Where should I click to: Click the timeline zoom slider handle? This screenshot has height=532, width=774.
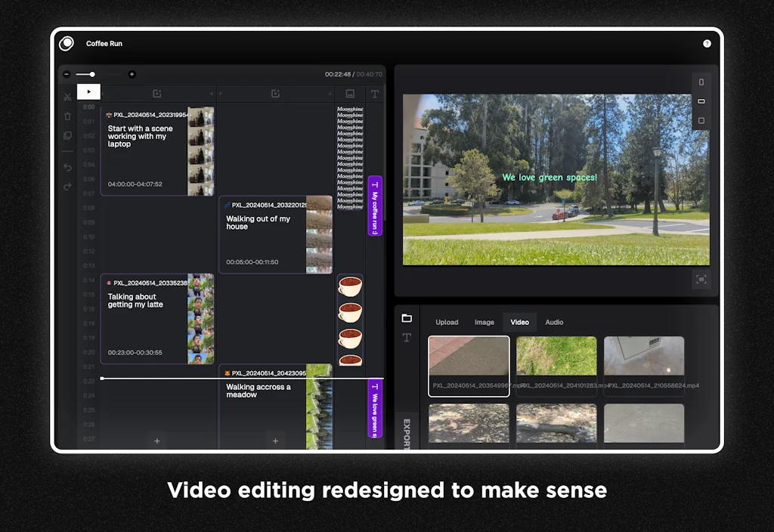coord(92,74)
